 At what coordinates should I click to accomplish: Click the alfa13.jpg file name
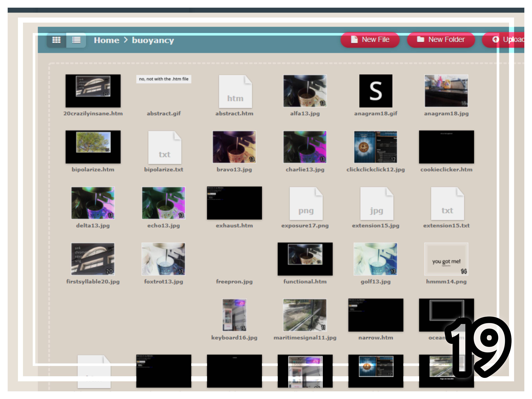(305, 114)
